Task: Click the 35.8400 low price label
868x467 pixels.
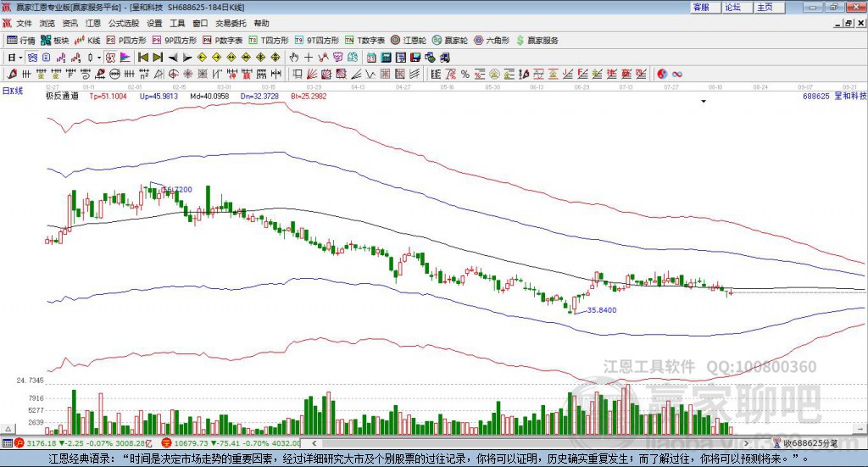Action: coord(602,310)
